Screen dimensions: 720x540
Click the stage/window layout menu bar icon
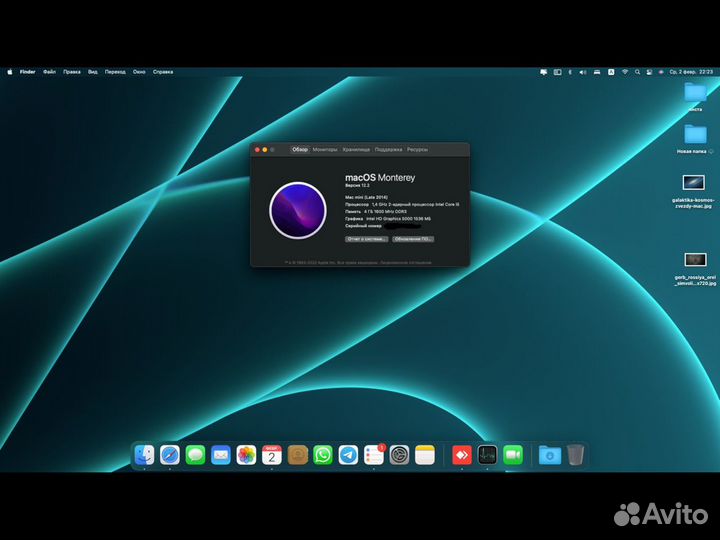pyautogui.click(x=557, y=72)
